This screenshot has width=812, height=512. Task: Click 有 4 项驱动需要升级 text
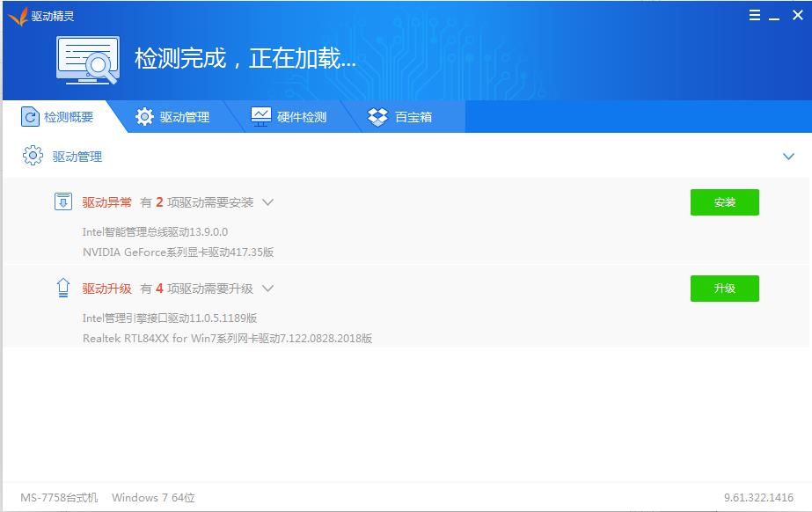click(197, 289)
